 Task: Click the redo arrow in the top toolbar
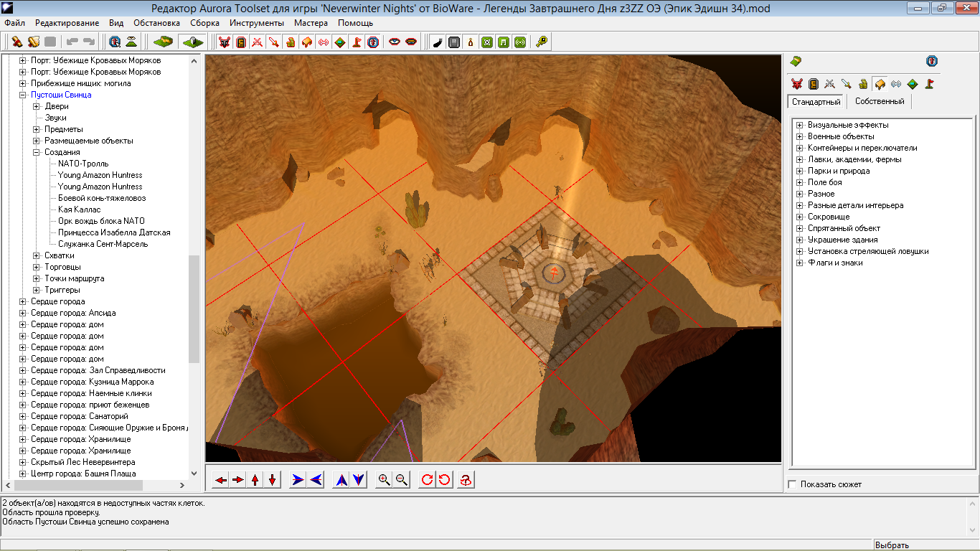(x=89, y=42)
